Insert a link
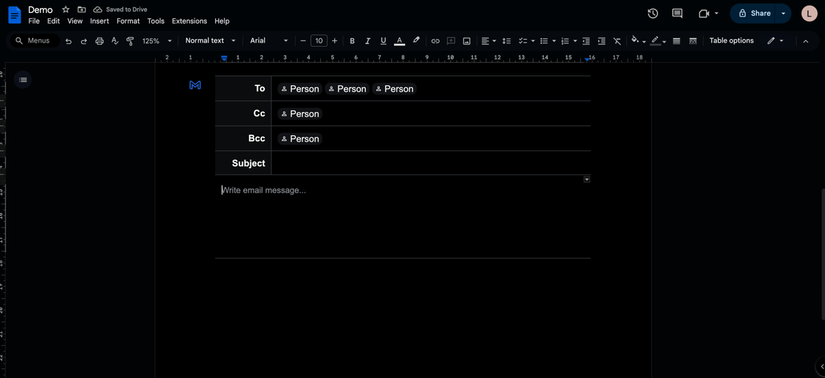Viewport: 825px width, 378px height. (x=435, y=41)
